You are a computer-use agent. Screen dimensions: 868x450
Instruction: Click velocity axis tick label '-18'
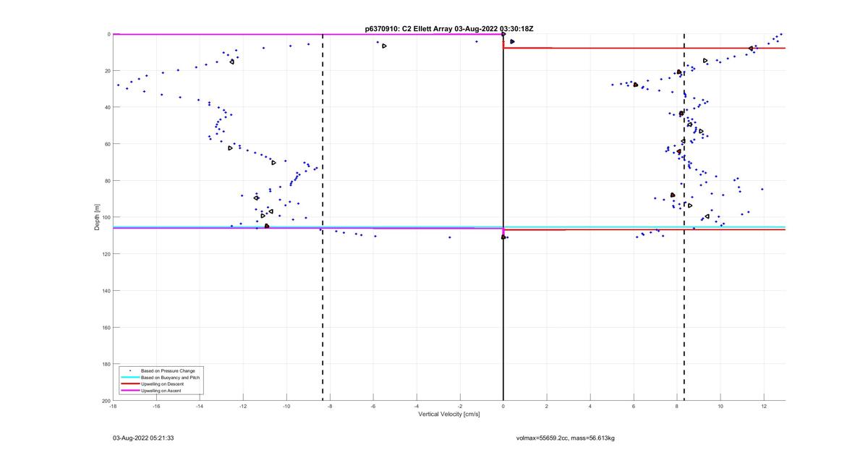coord(113,407)
